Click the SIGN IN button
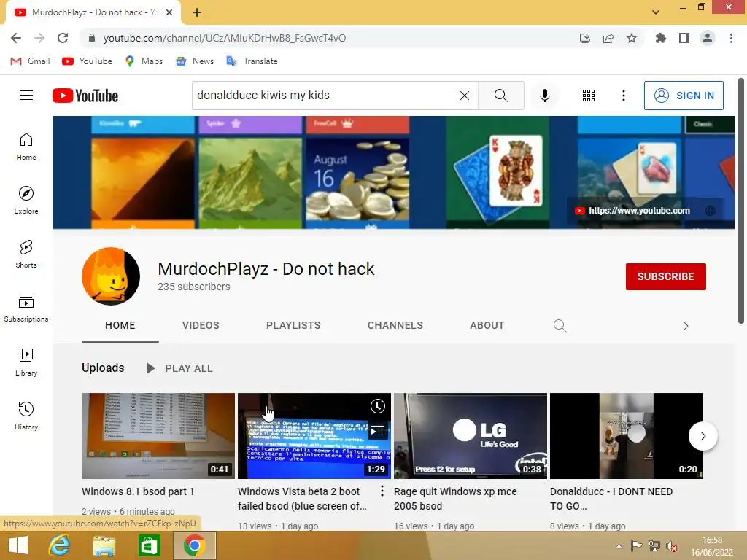The width and height of the screenshot is (747, 560). 683,96
